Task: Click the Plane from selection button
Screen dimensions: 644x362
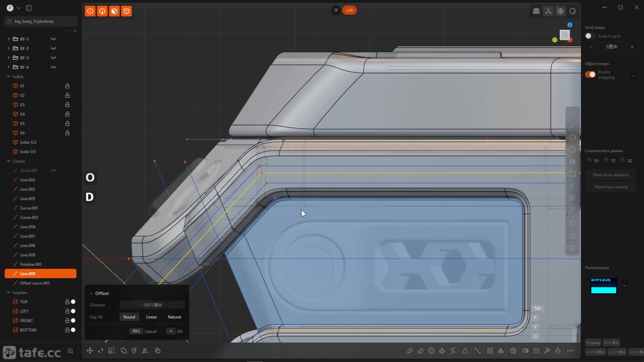Action: (x=611, y=175)
